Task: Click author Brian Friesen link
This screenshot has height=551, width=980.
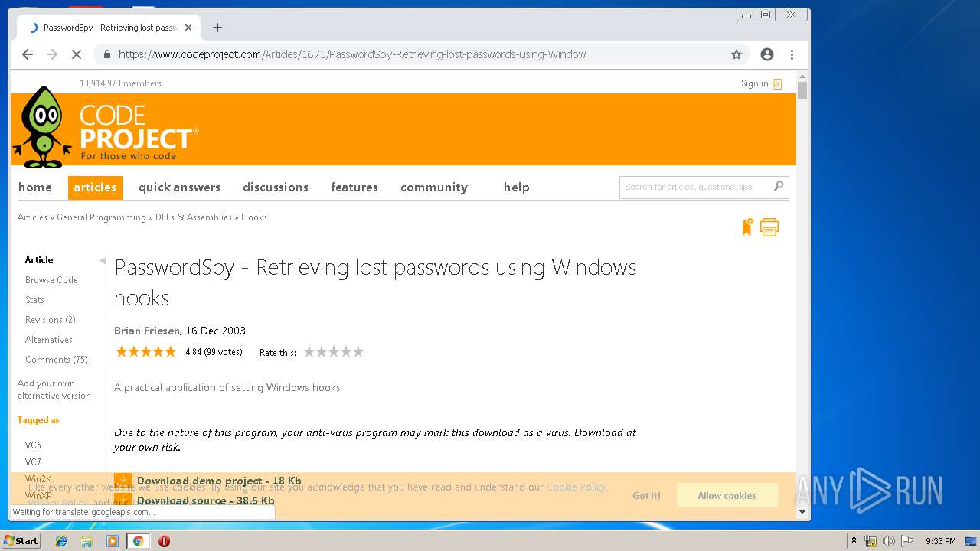Action: (x=147, y=331)
